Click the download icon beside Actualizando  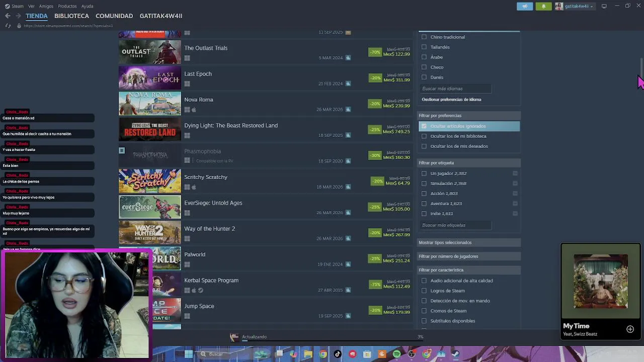point(234,337)
